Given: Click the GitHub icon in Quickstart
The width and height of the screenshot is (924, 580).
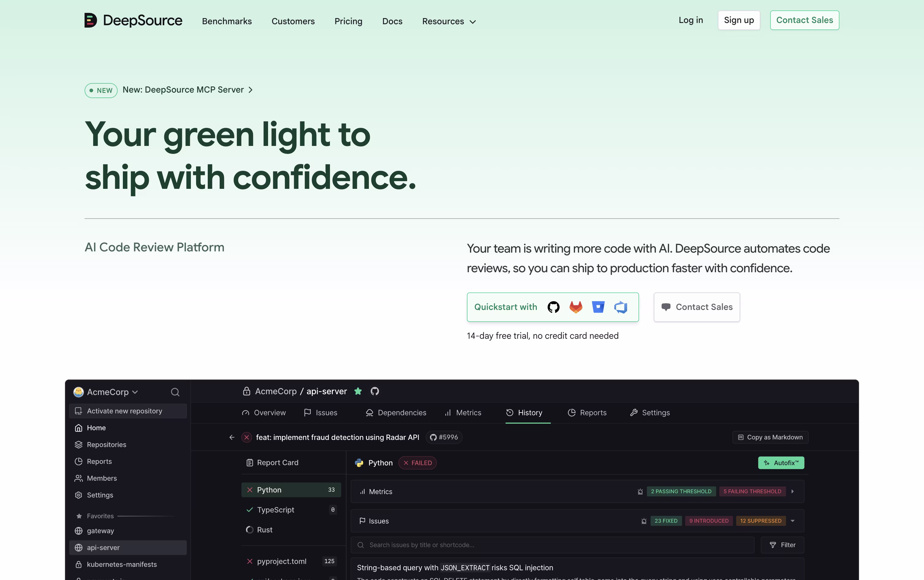Looking at the screenshot, I should (553, 307).
